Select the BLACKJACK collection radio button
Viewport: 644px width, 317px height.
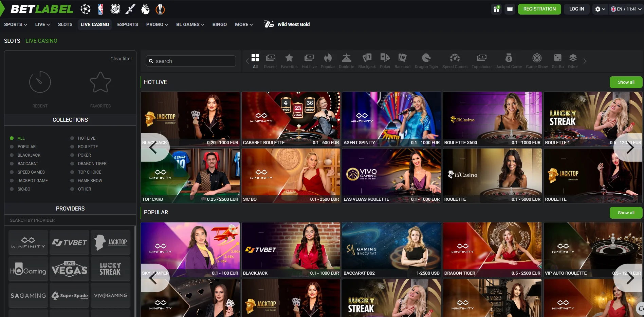(12, 155)
